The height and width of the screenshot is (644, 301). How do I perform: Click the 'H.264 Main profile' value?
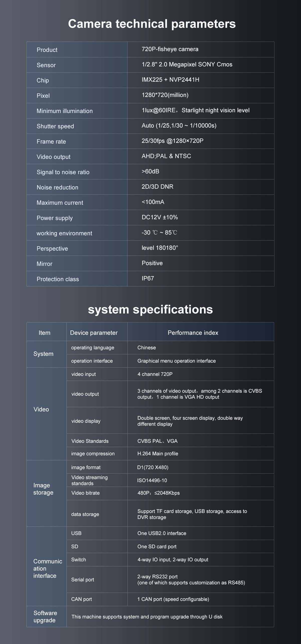[x=158, y=454]
